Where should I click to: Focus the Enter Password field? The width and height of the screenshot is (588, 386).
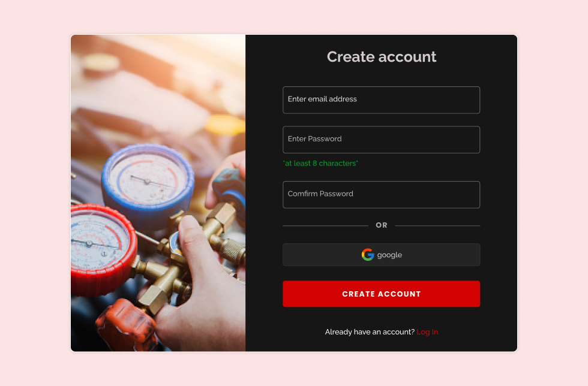[381, 140]
